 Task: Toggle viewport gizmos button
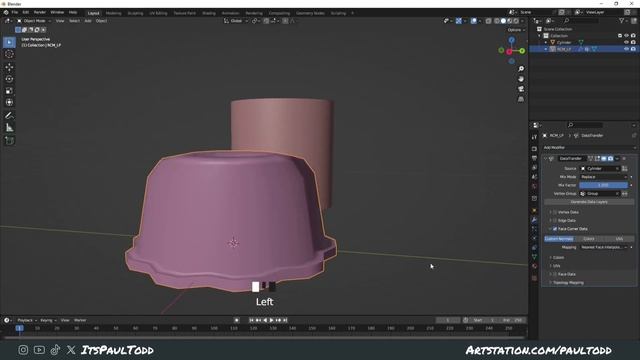click(459, 21)
